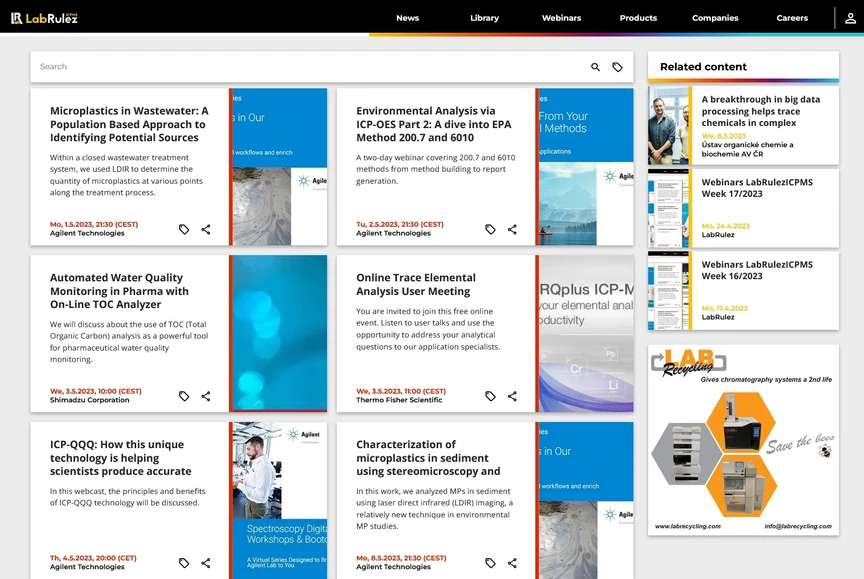This screenshot has width=864, height=579.
Task: Tag the Online Trace Elemental Analysis meeting
Action: pos(490,396)
